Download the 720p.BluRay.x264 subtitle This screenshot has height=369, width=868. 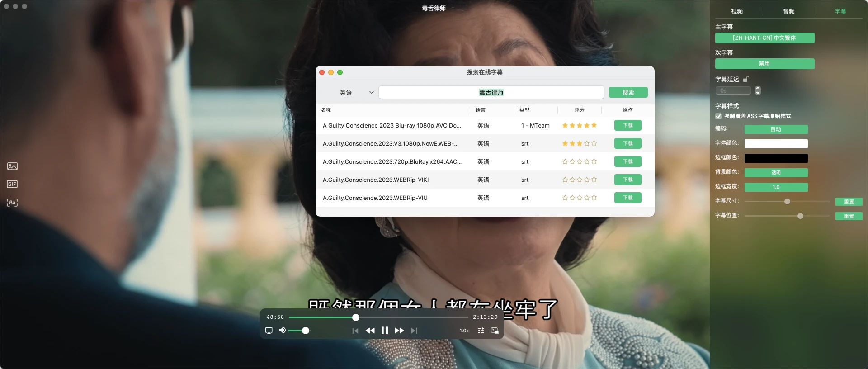pos(628,161)
